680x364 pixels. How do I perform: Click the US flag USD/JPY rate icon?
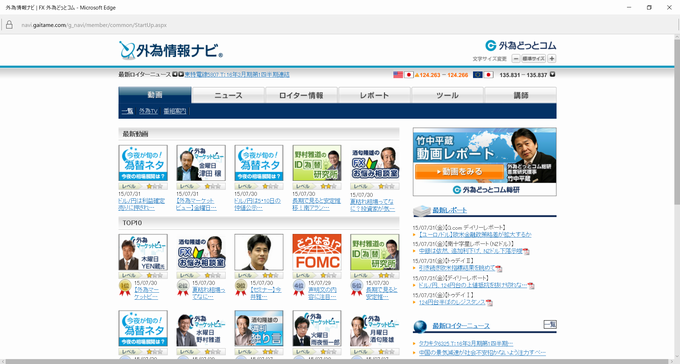point(398,75)
